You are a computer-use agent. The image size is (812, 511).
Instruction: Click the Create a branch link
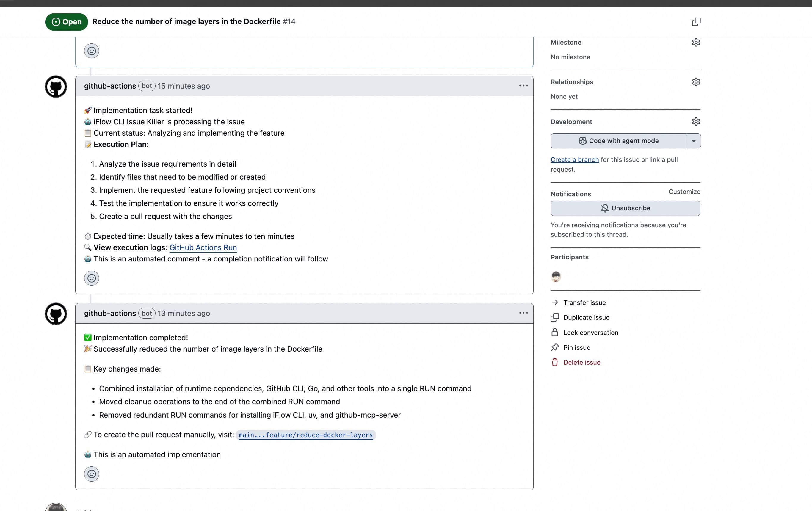574,159
